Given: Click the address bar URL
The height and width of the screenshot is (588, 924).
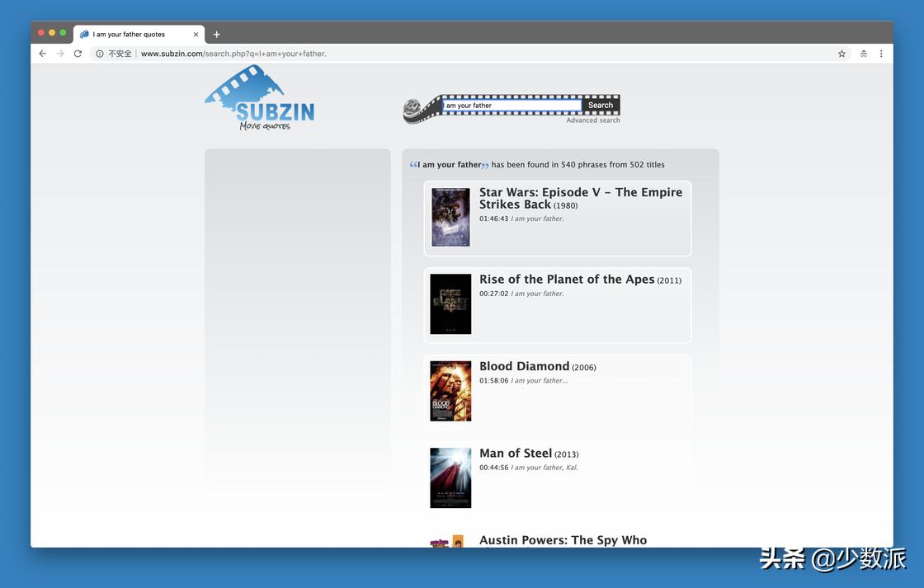Looking at the screenshot, I should (x=233, y=54).
